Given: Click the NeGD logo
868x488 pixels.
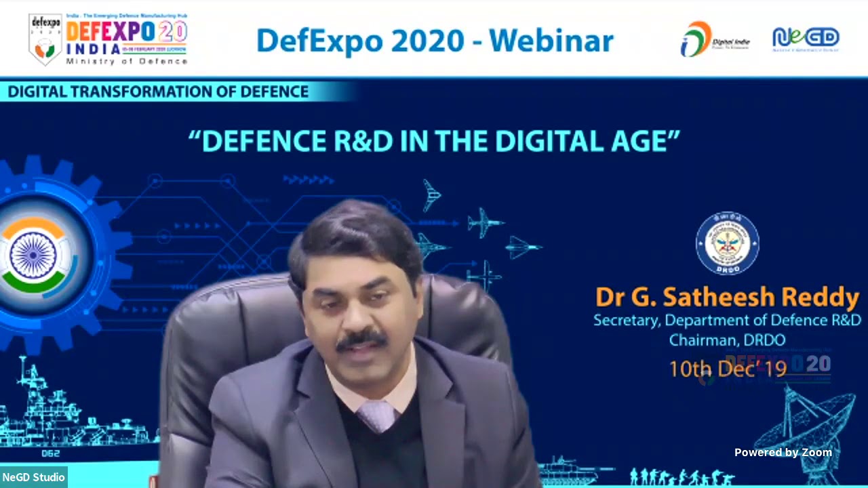Looking at the screenshot, I should [806, 39].
